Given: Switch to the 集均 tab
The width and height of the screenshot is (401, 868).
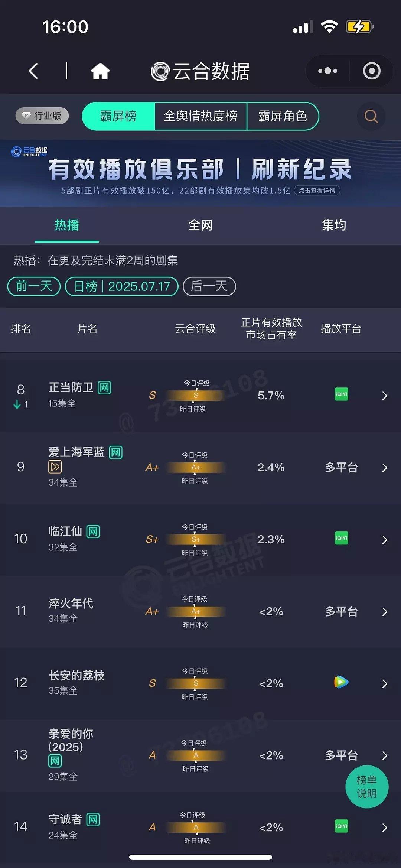Looking at the screenshot, I should click(334, 225).
